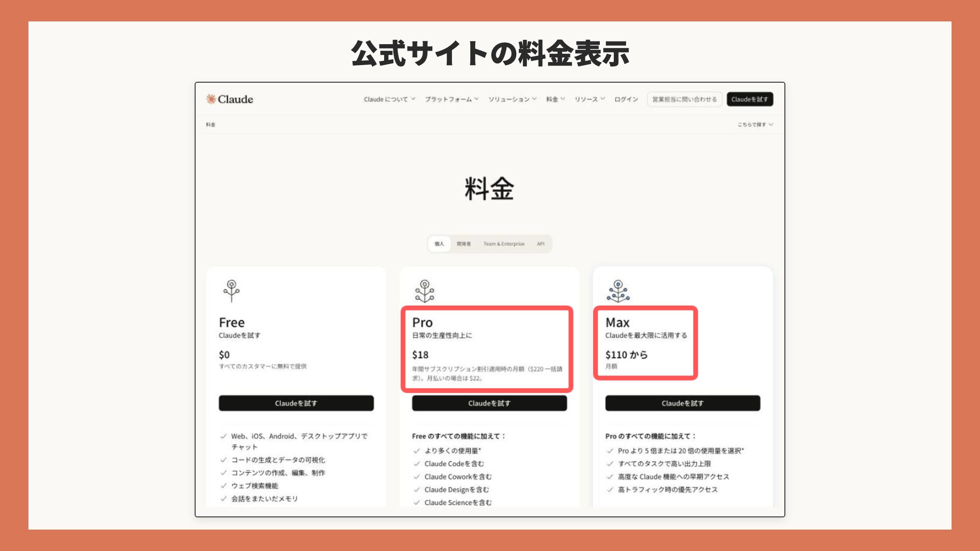
Task: Click the Max plan title
Action: [x=617, y=323]
